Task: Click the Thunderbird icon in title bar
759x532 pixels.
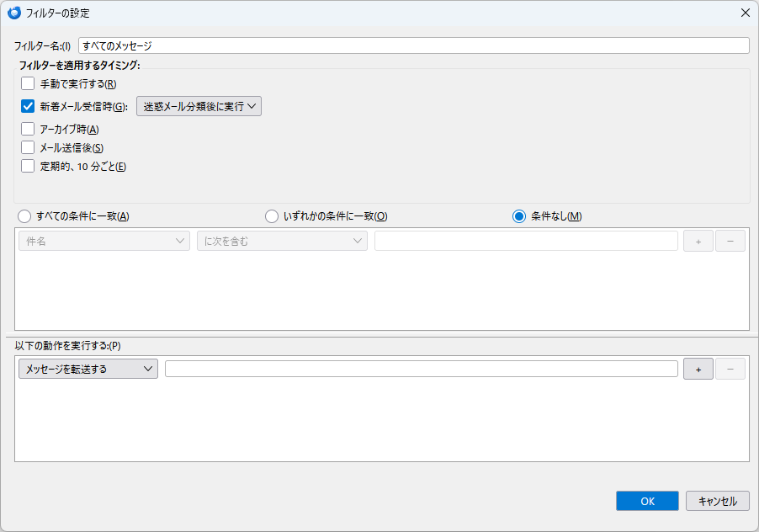Action: pos(13,13)
